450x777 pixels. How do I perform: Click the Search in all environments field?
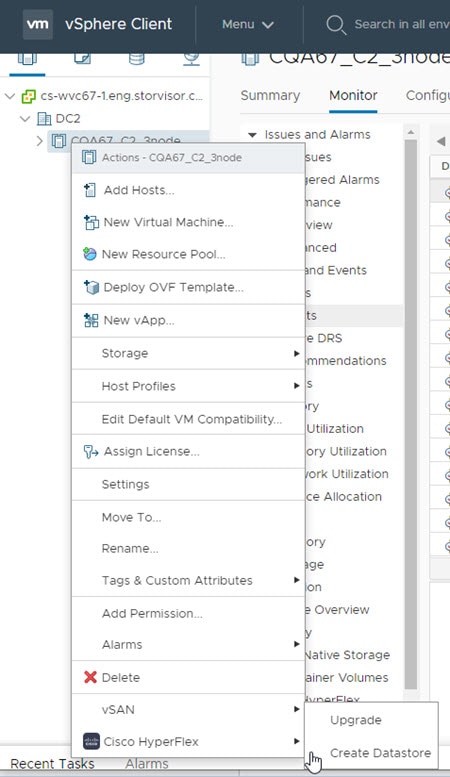point(401,24)
